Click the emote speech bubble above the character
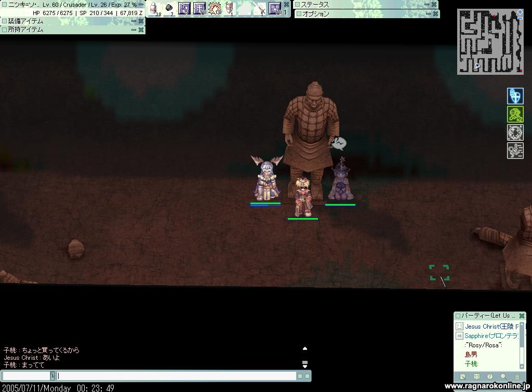The width and height of the screenshot is (532, 392). (x=338, y=143)
